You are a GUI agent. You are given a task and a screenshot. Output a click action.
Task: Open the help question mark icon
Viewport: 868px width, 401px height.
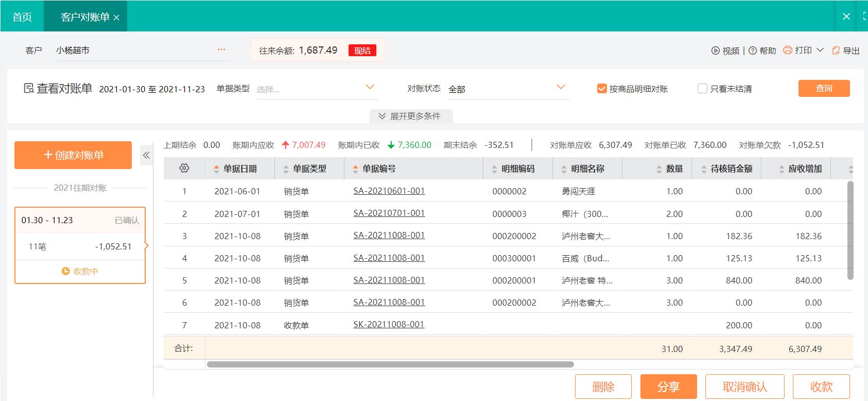coord(752,51)
